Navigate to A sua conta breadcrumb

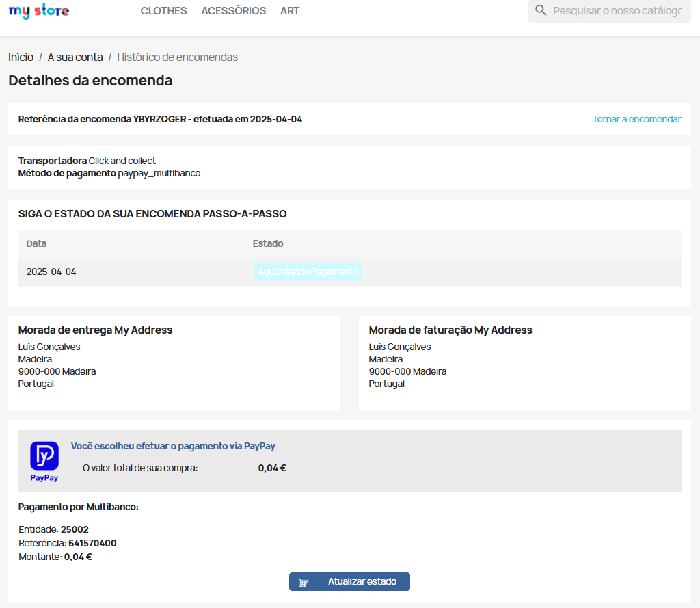(75, 57)
